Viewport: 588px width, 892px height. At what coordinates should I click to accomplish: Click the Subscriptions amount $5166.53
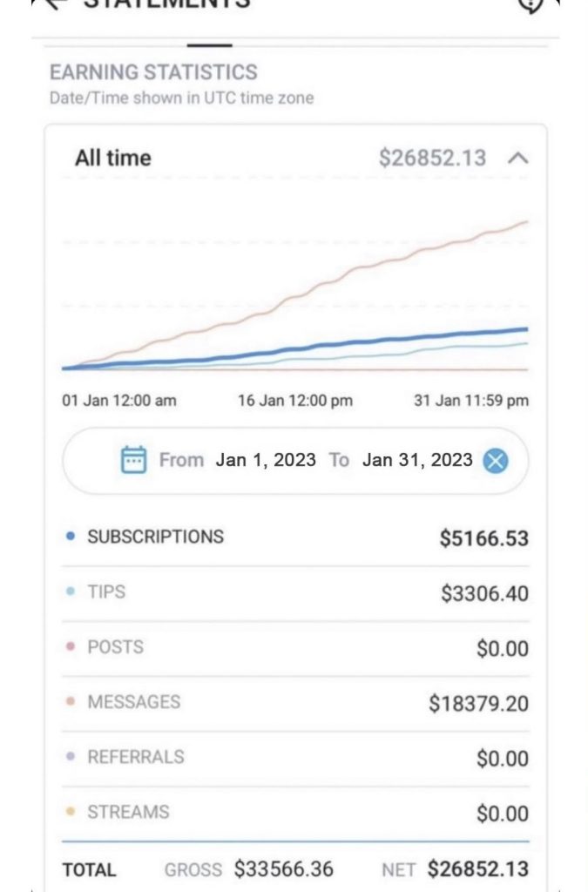click(x=483, y=538)
